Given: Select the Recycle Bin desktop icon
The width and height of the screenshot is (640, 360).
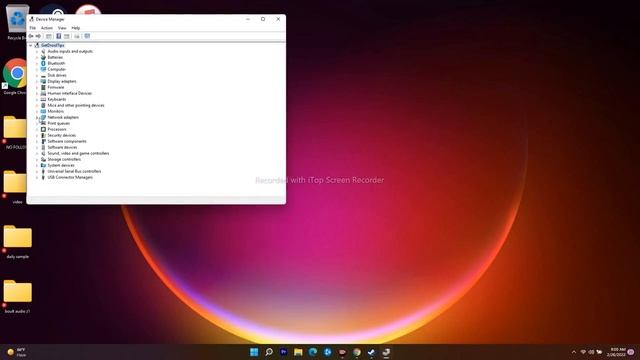Looking at the screenshot, I should pos(17,22).
